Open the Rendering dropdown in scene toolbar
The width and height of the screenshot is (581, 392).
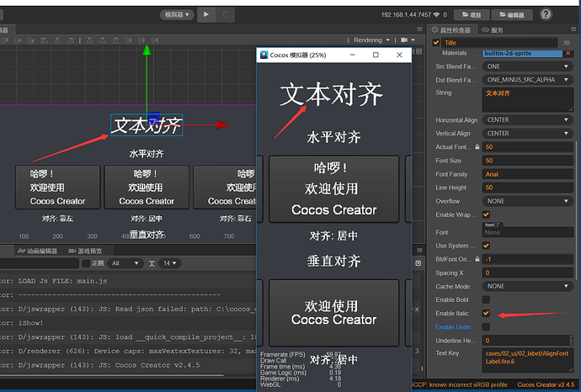pos(371,40)
